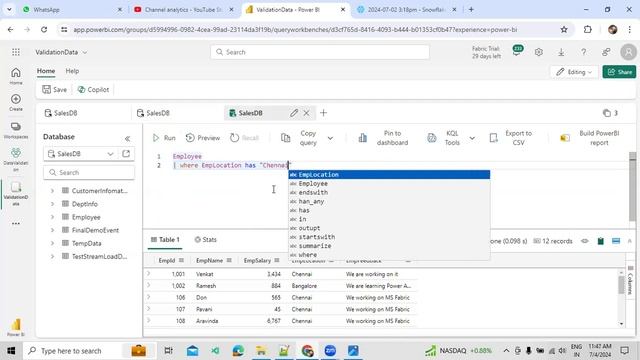Open the SalesDB database dropdown
The height and width of the screenshot is (360, 640).
(80, 154)
